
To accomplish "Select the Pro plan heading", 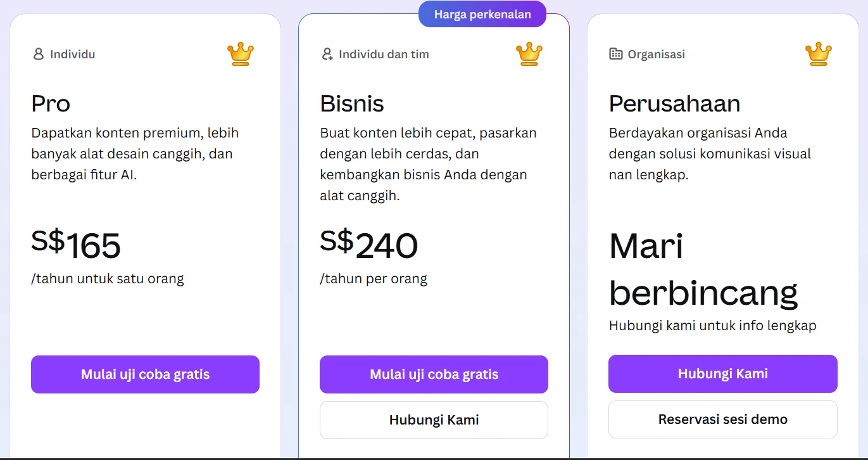I will 51,104.
